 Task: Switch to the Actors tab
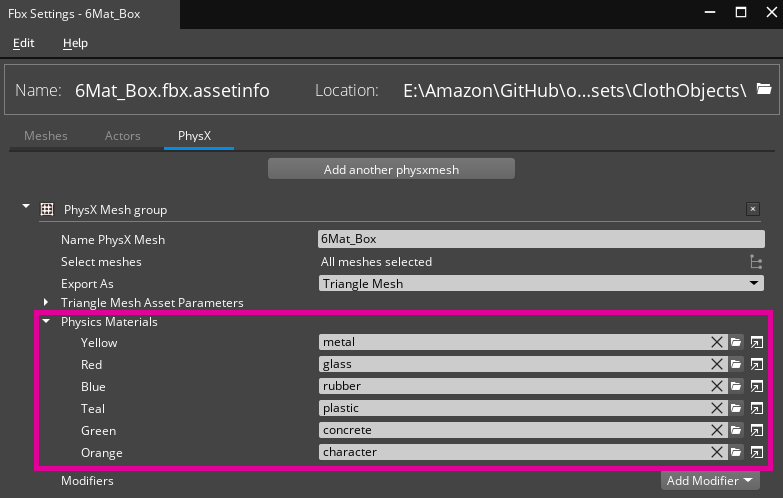click(122, 135)
